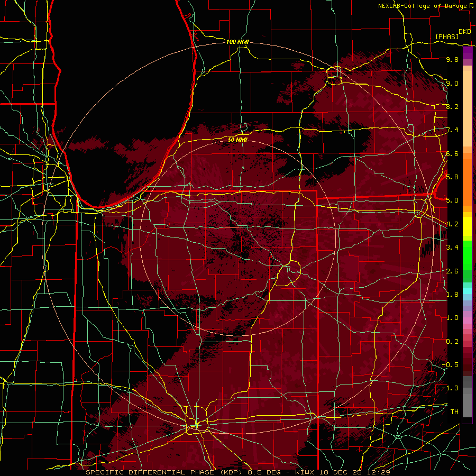Click the TH label at scale bottom
Screen dimensions: 476x476
pos(454,412)
